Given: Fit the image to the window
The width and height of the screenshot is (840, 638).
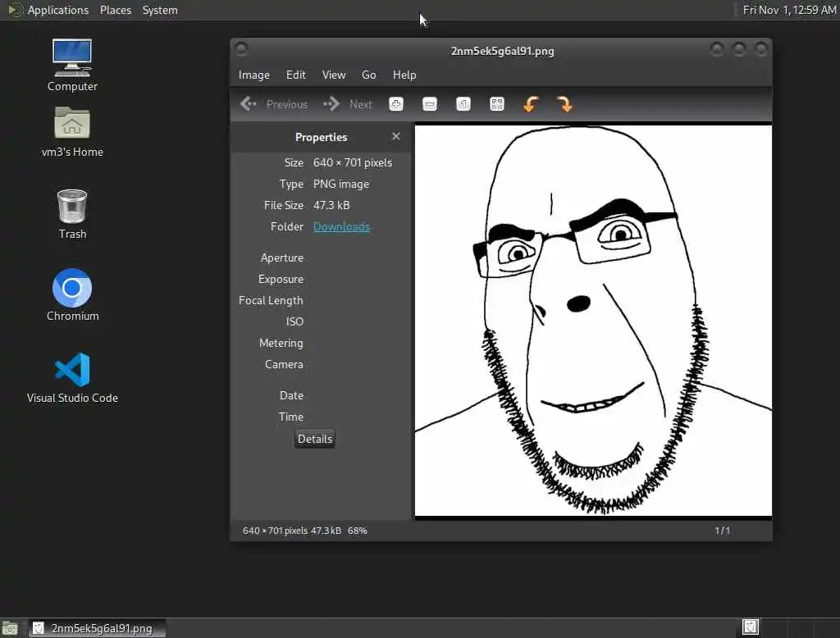Looking at the screenshot, I should click(497, 104).
